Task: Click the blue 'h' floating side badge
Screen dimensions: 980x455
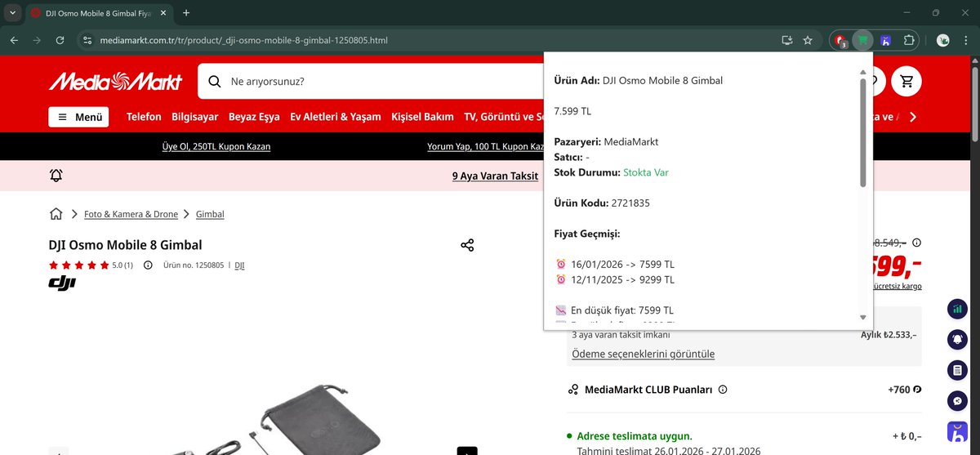Action: click(x=957, y=432)
